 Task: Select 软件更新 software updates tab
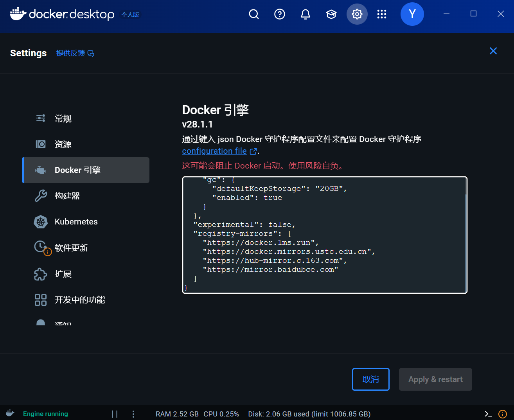[x=86, y=248]
